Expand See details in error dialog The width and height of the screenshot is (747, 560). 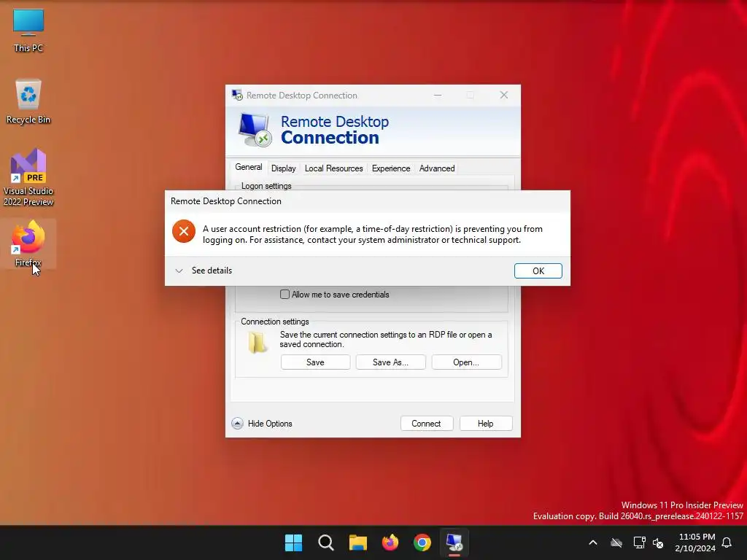[x=204, y=271]
